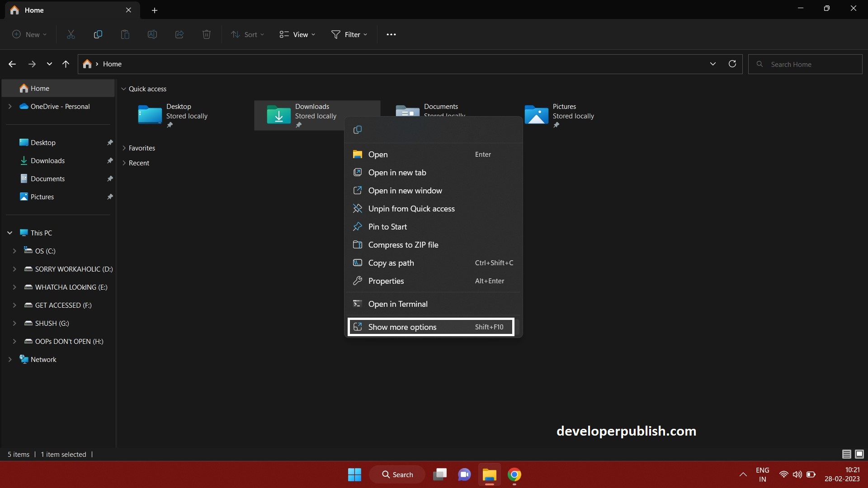Refresh the Home folder view

(x=732, y=64)
